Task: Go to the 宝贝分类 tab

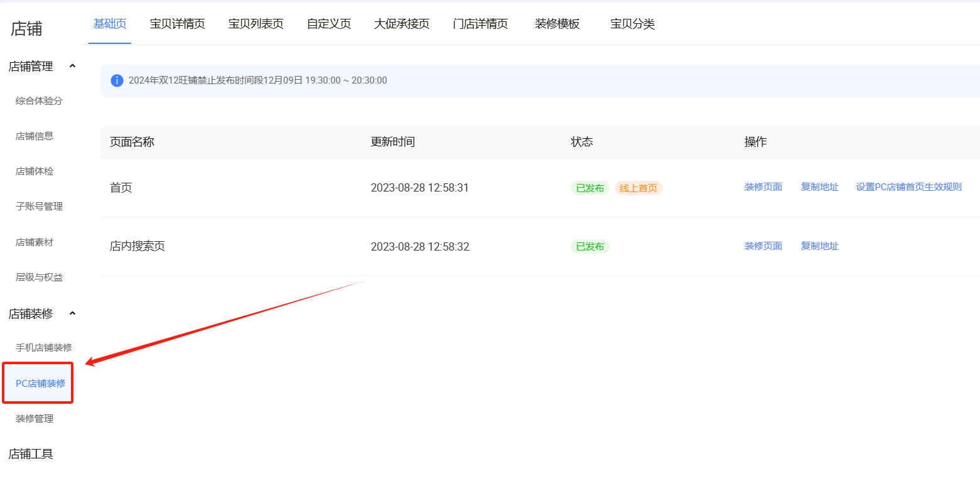Action: [632, 24]
